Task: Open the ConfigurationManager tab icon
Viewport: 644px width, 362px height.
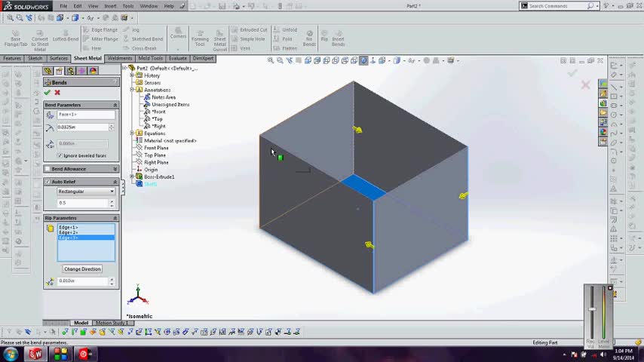Action: tap(71, 71)
